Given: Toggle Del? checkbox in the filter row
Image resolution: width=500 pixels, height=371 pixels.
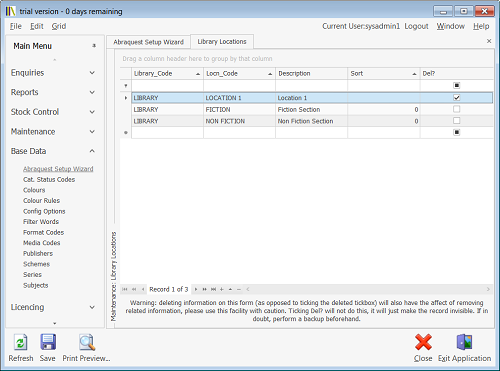Looking at the screenshot, I should click(457, 86).
